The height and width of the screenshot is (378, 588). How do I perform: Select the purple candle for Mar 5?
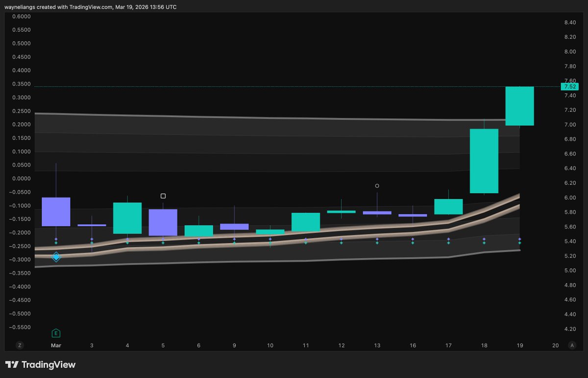tap(163, 223)
